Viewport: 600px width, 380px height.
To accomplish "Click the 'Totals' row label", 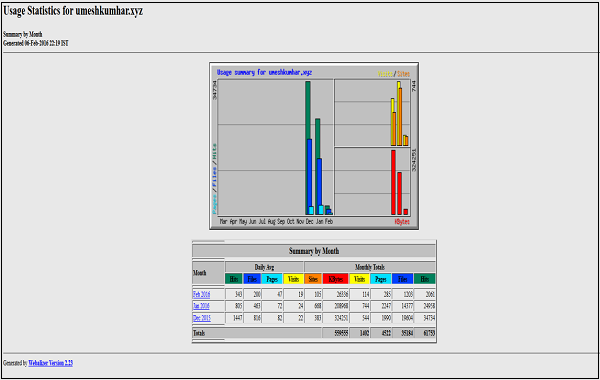I will click(199, 333).
